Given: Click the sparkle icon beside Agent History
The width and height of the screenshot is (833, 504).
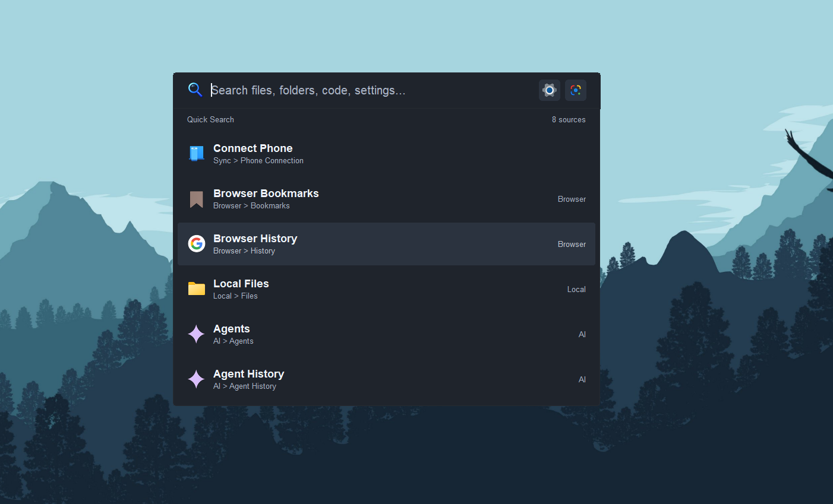Looking at the screenshot, I should [x=196, y=379].
